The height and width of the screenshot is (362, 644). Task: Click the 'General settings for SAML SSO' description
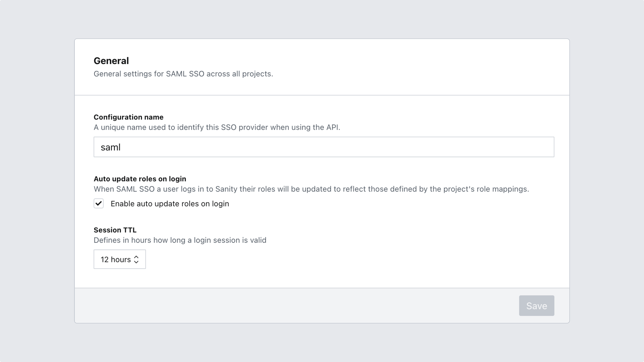click(183, 74)
